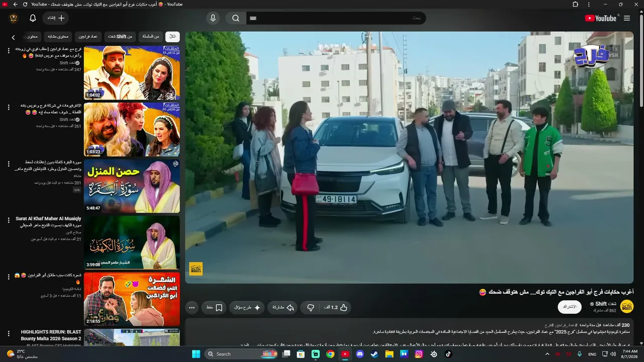Select the محتوى مشابه filter chip
Image resolution: width=644 pixels, height=362 pixels.
pos(58,37)
